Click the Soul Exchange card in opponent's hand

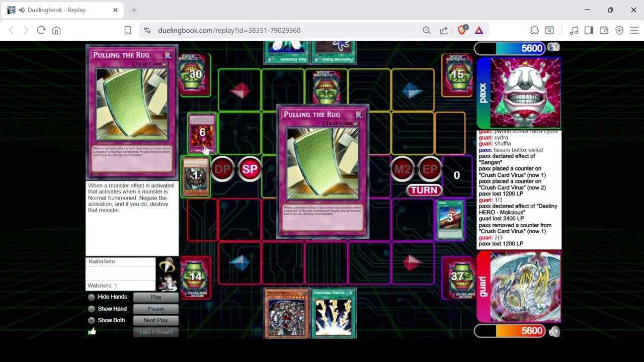pyautogui.click(x=286, y=52)
